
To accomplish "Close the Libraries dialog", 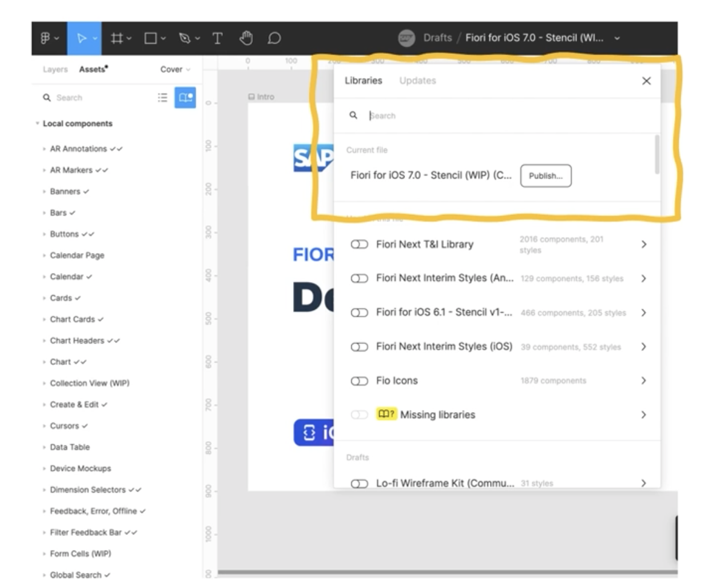I will point(646,80).
